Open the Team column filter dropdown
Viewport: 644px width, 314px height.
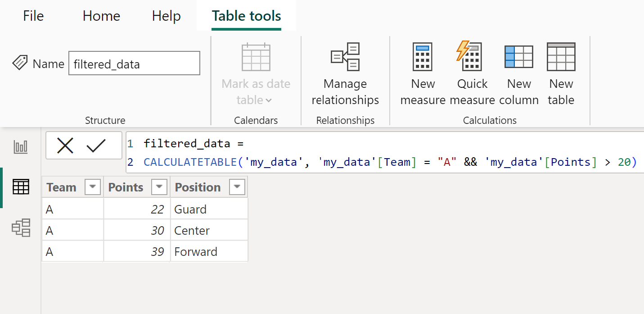93,187
